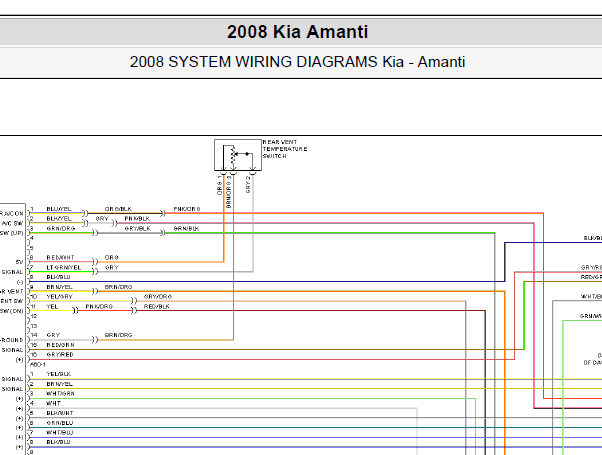Select the "PNK/BLK" wire label
The height and width of the screenshot is (455, 602).
(x=137, y=218)
